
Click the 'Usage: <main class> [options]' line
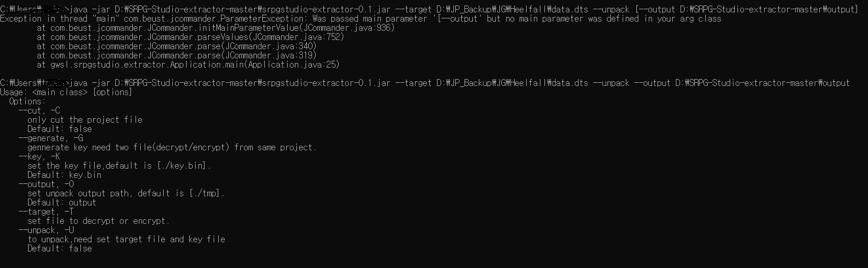(x=66, y=92)
